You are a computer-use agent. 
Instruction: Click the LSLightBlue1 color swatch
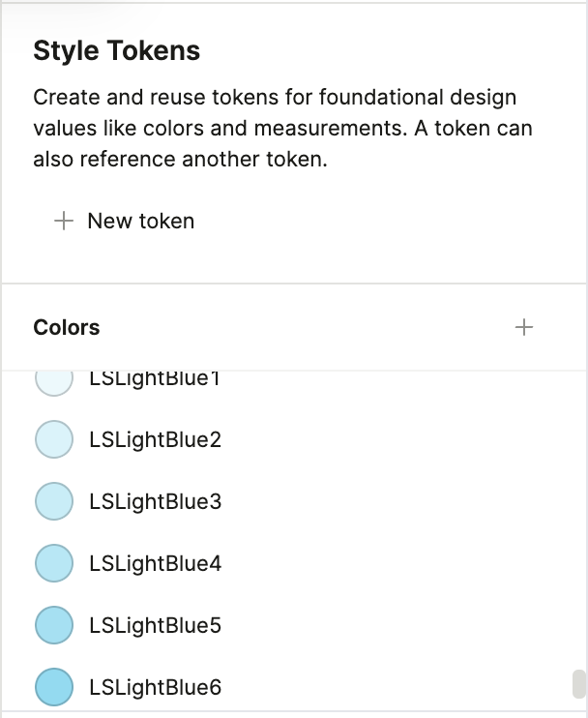click(54, 379)
